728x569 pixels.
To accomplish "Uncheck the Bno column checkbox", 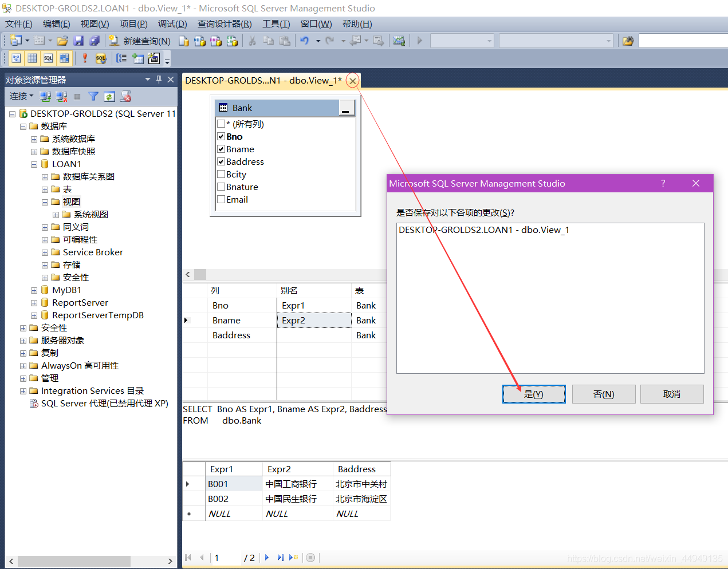I will (221, 136).
